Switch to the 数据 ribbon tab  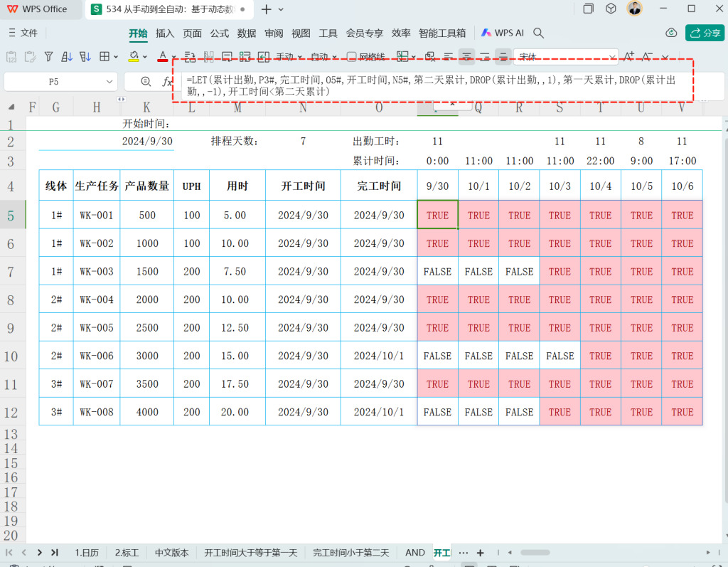[247, 33]
